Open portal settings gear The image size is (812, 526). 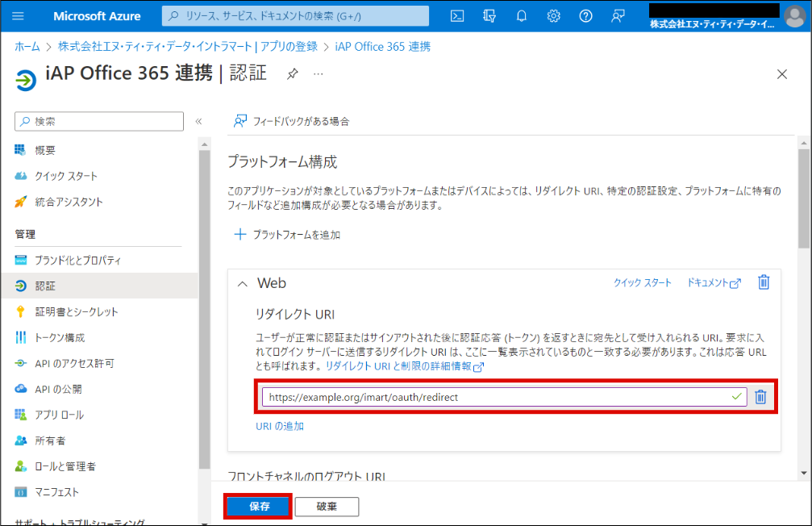pos(553,16)
